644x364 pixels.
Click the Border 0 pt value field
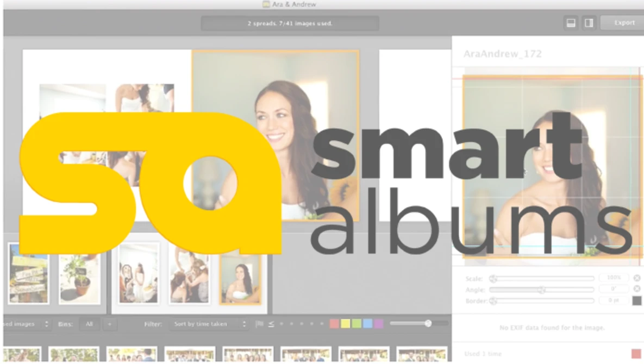pyautogui.click(x=614, y=300)
